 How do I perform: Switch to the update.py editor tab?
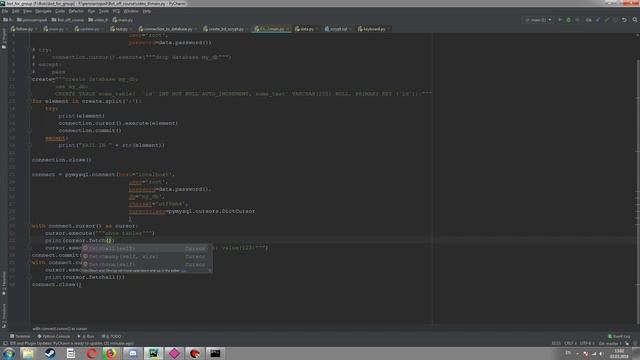(89, 29)
